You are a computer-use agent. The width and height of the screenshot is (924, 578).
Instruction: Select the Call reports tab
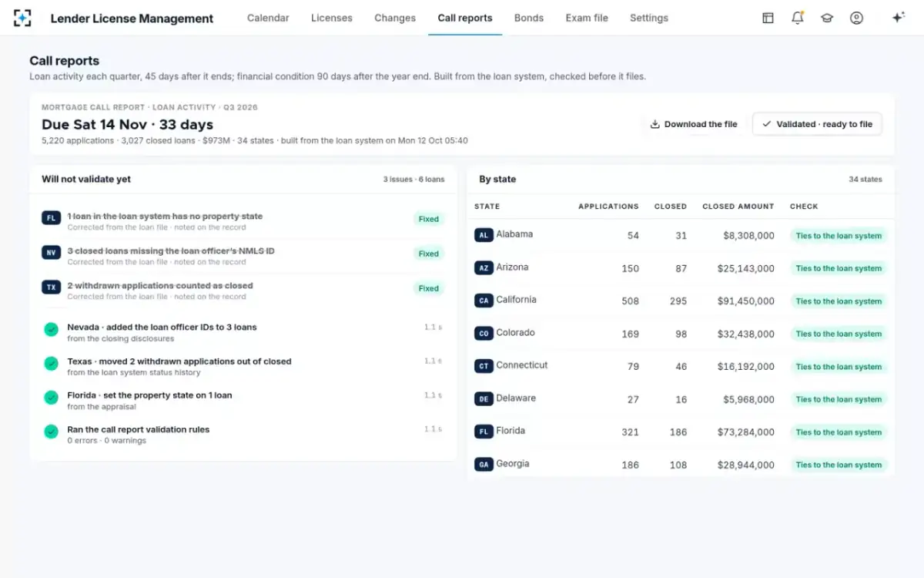tap(465, 18)
